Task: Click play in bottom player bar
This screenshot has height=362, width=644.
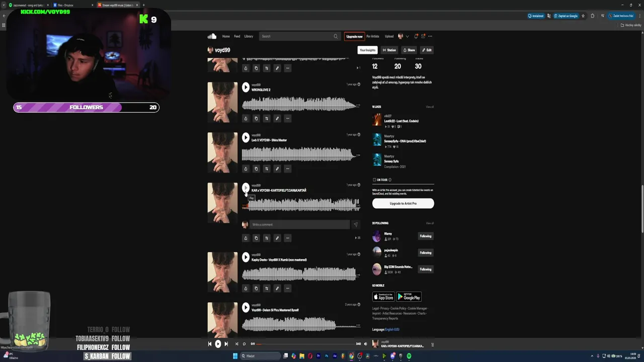Action: pos(218,344)
